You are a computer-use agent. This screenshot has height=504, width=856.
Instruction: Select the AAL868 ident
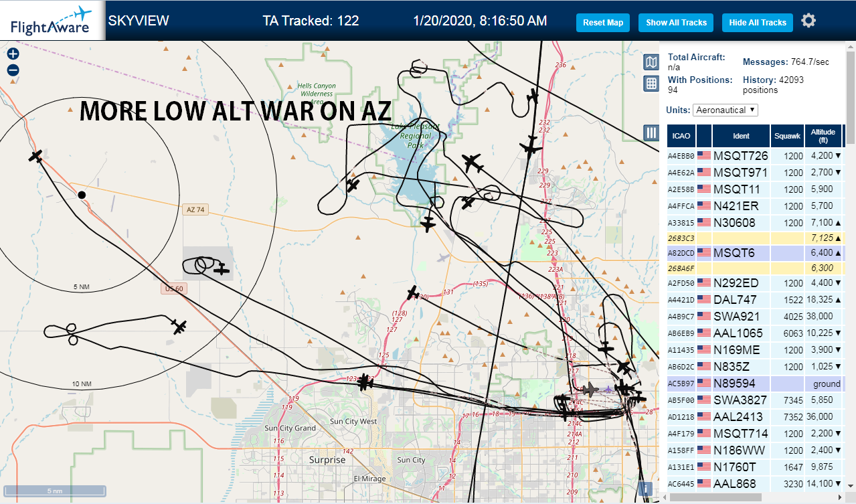tap(734, 483)
